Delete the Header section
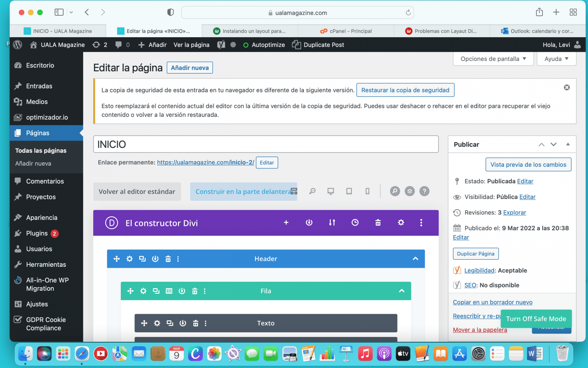This screenshot has width=588, height=368. click(168, 259)
